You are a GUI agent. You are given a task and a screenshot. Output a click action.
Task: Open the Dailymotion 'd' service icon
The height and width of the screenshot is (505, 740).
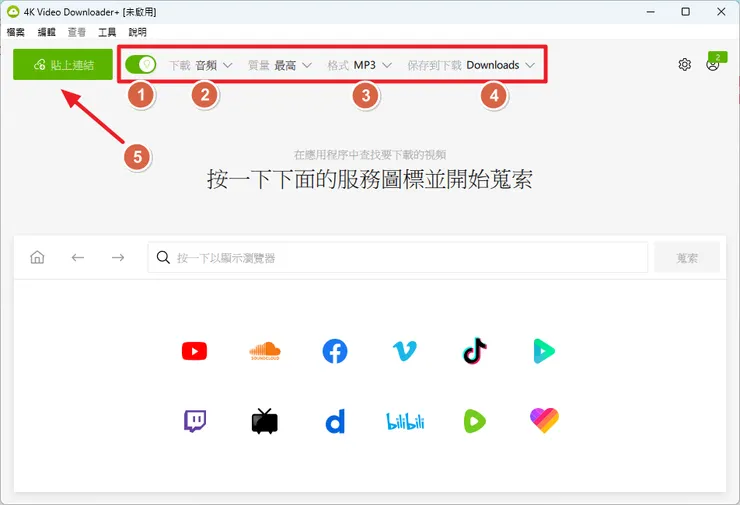click(335, 421)
